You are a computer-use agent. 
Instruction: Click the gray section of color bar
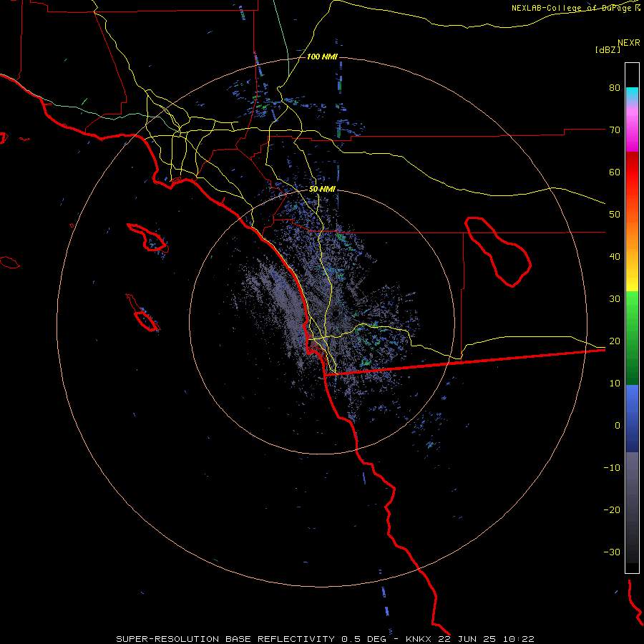[x=632, y=507]
